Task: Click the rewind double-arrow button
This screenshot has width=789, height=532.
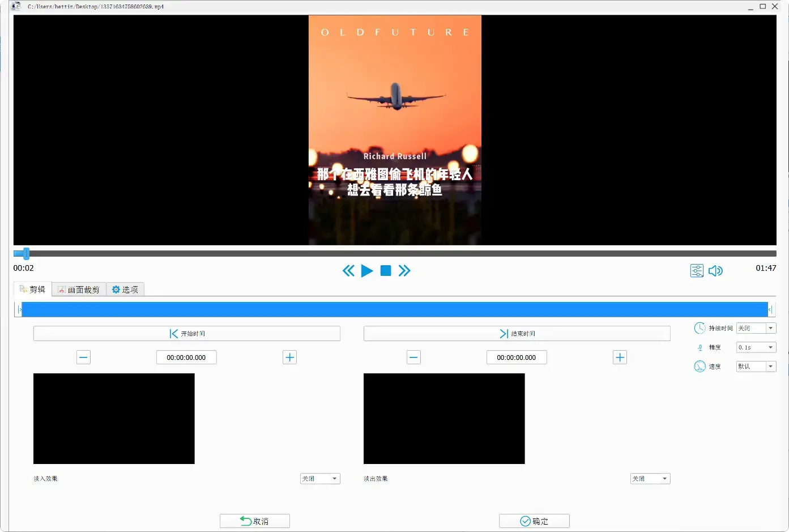Action: pos(348,271)
